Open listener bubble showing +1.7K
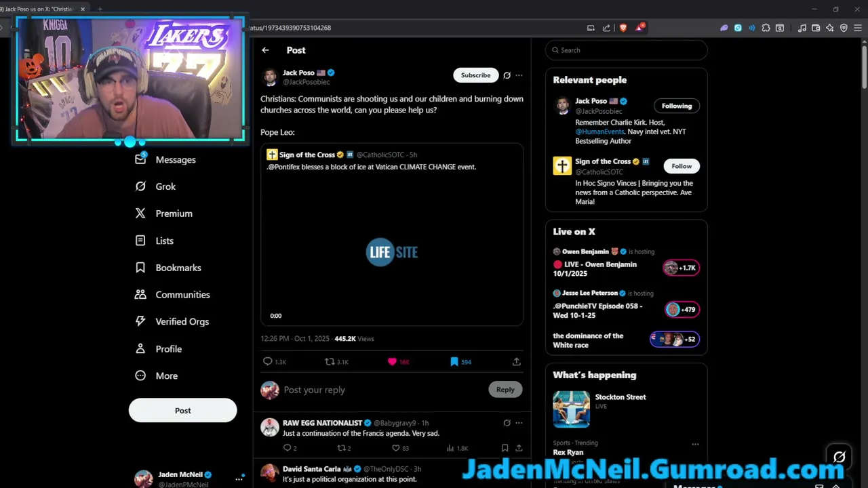 682,268
